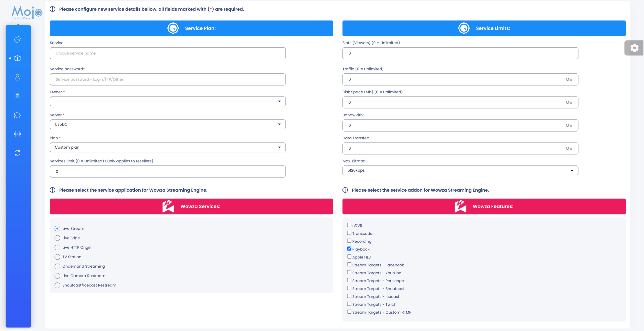Click the puzzle piece addons icon
The height and width of the screenshot is (331, 644).
coord(17,115)
